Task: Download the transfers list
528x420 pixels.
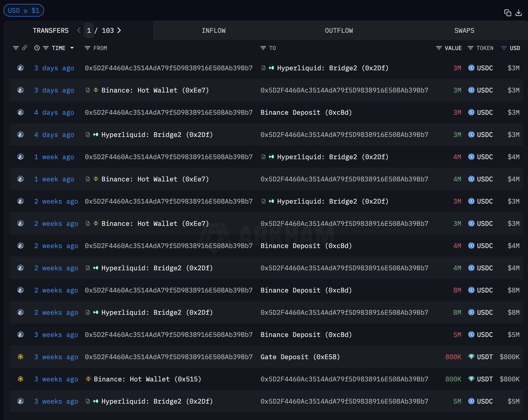Action: (518, 13)
